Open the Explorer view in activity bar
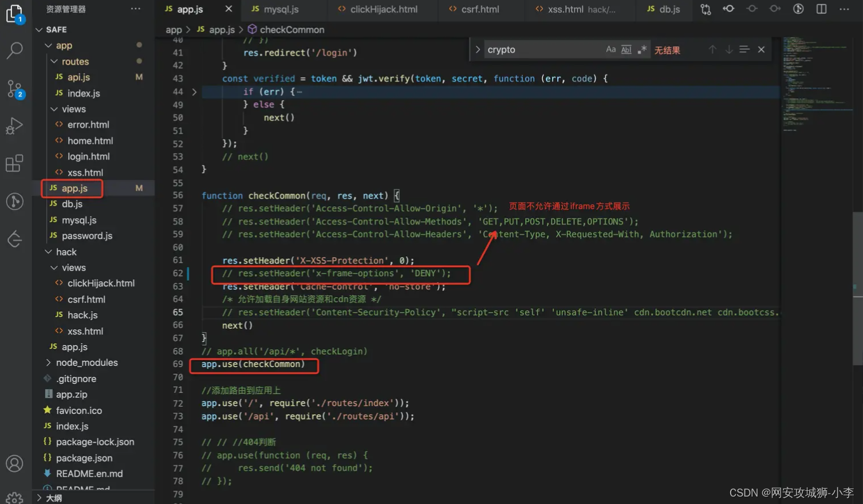 click(14, 14)
